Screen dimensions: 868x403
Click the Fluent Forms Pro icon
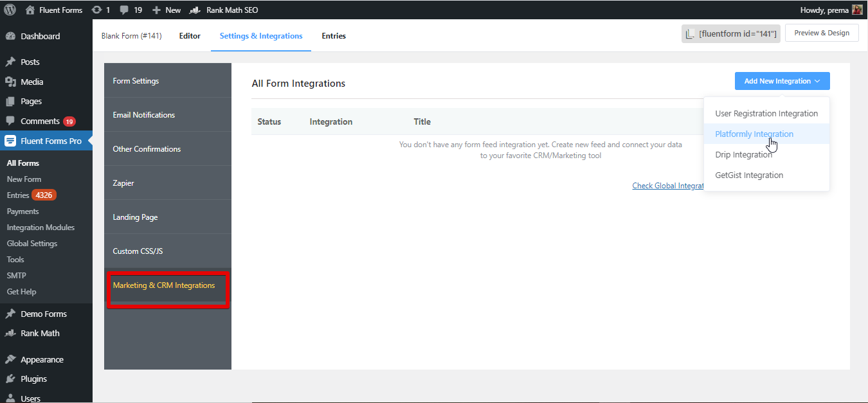pyautogui.click(x=10, y=141)
